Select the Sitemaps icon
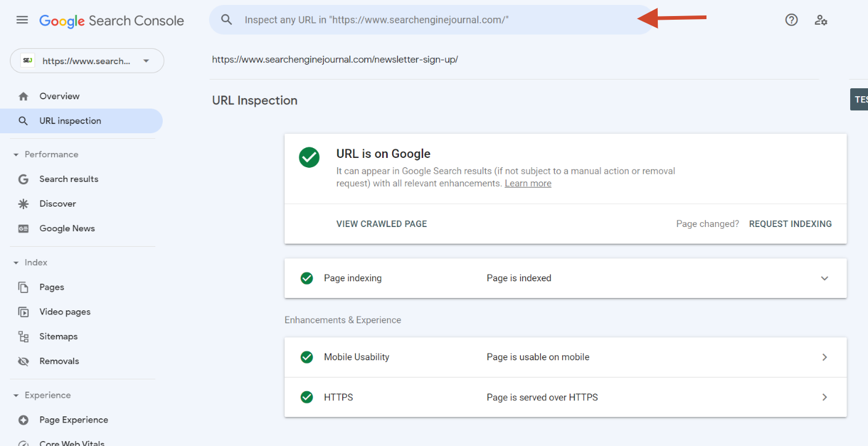Image resolution: width=868 pixels, height=446 pixels. click(x=23, y=336)
